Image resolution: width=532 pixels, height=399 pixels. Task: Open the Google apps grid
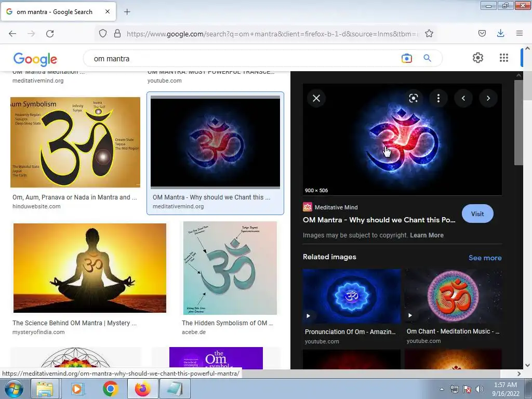[504, 58]
